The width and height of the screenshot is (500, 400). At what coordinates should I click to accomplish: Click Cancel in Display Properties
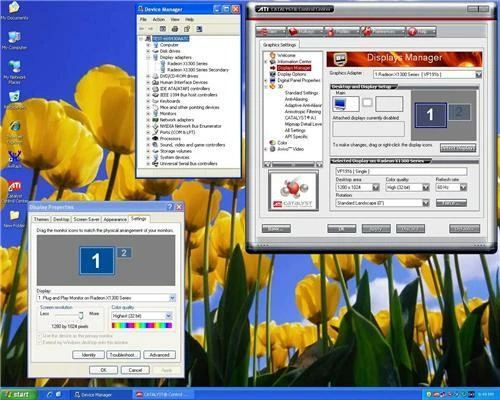tap(135, 370)
